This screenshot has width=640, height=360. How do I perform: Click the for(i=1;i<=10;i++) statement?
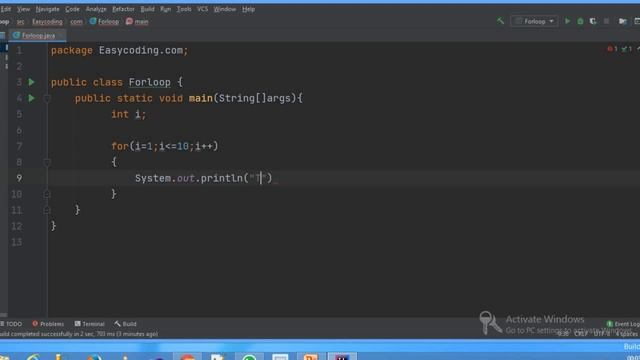point(164,146)
